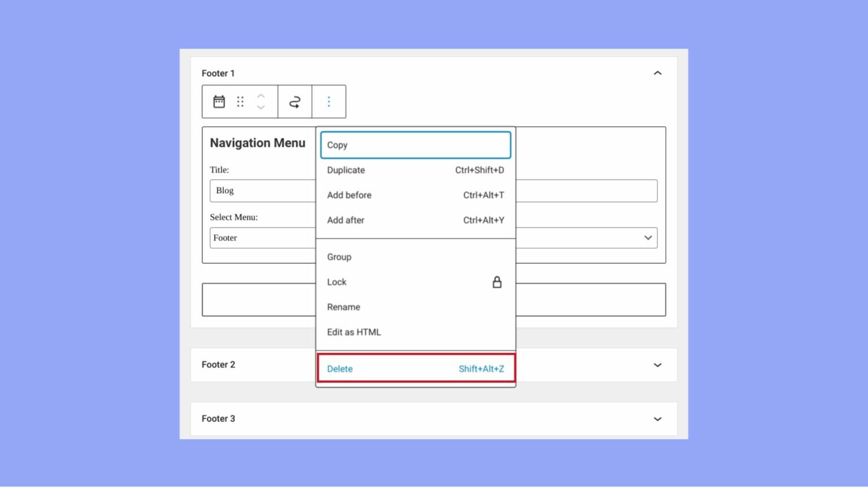Image resolution: width=868 pixels, height=488 pixels.
Task: Collapse the Footer 1 section
Action: click(x=657, y=73)
